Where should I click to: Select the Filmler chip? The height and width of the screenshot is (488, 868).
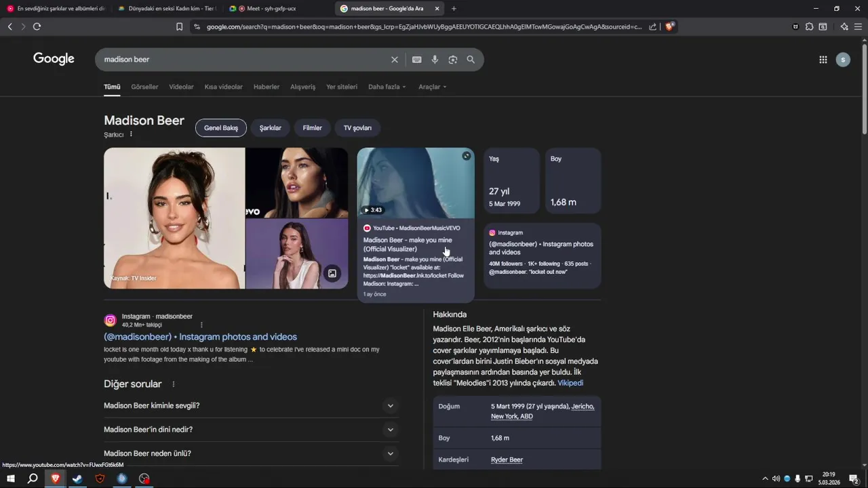pyautogui.click(x=313, y=127)
